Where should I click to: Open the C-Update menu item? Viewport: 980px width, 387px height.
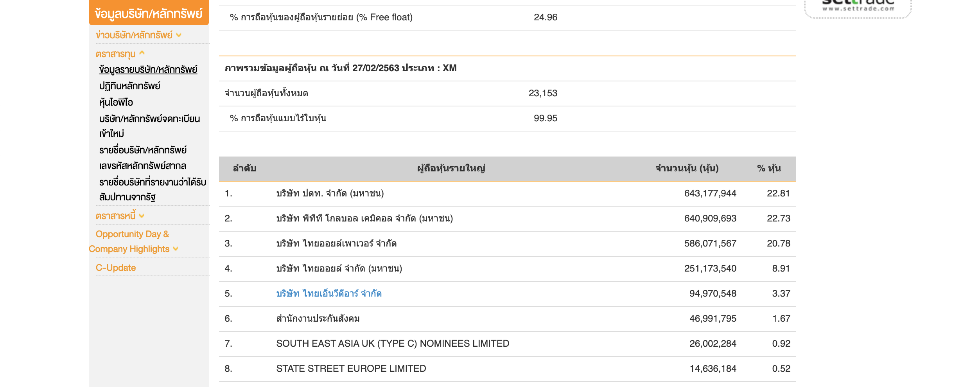(x=116, y=268)
